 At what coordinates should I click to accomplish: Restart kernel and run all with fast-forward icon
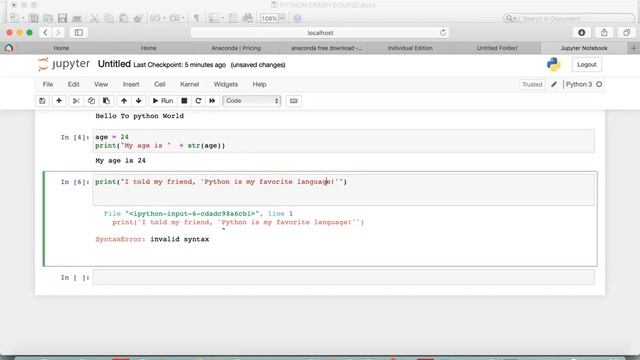tap(212, 101)
